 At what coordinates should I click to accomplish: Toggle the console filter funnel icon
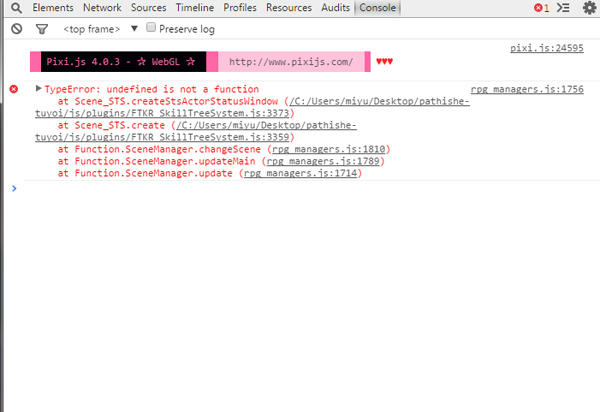42,29
